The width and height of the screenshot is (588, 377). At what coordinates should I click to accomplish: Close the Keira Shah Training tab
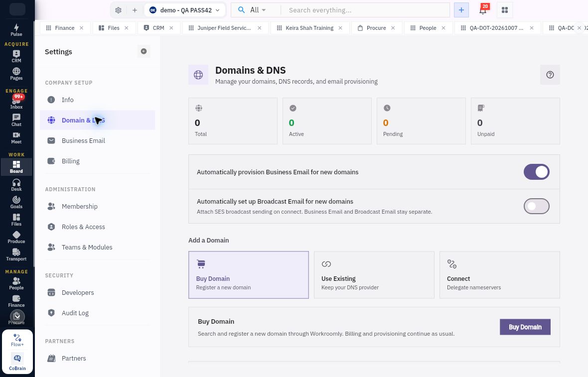tap(340, 28)
